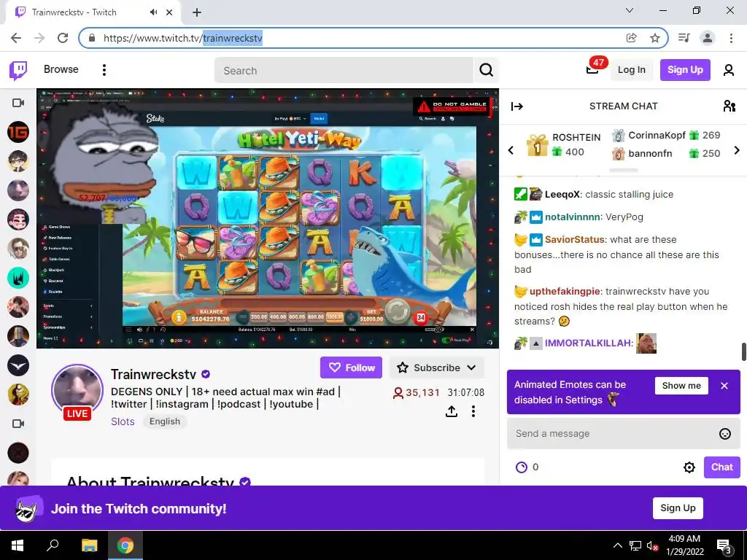The image size is (747, 560).
Task: Click the muted volume tray icon
Action: [x=652, y=545]
